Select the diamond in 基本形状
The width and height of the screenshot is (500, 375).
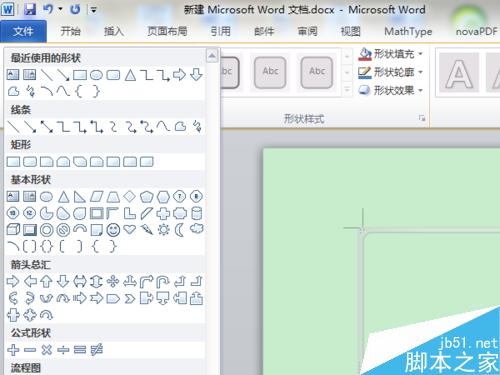tap(130, 196)
